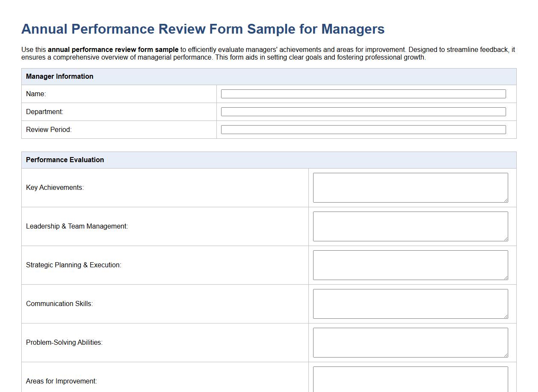Click the Manager Information section header
This screenshot has width=538, height=392.
point(60,76)
